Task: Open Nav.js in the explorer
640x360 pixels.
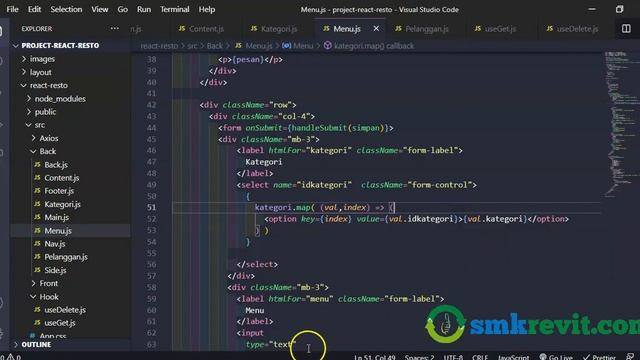Action: coord(55,244)
